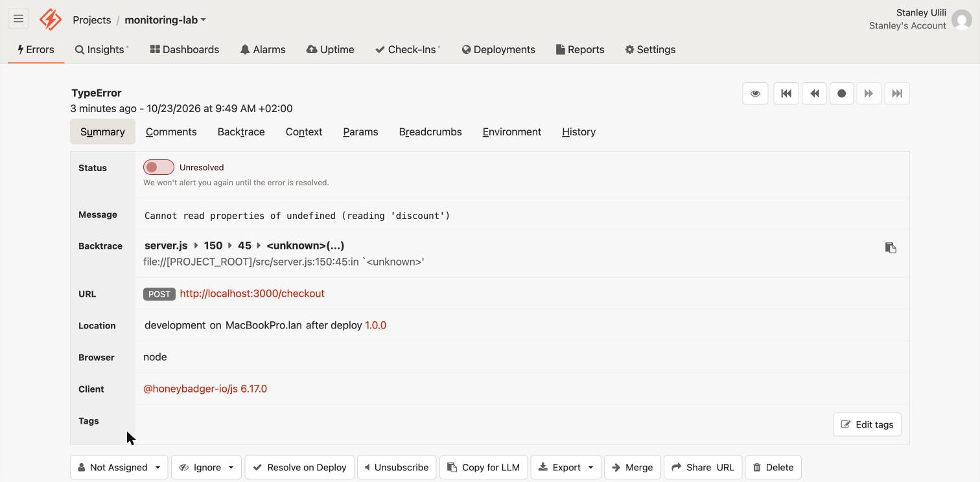Expand the Export dropdown arrow
Screen dimensions: 980x482
(590, 467)
